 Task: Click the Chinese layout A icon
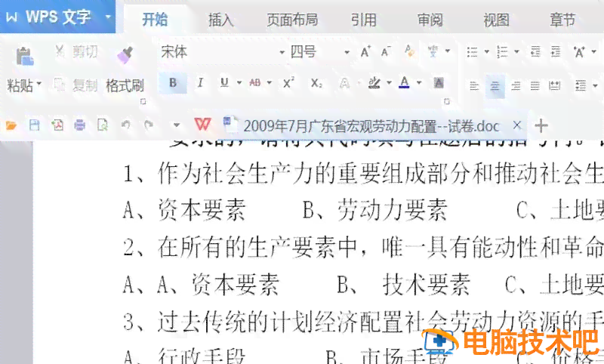pyautogui.click(x=579, y=51)
